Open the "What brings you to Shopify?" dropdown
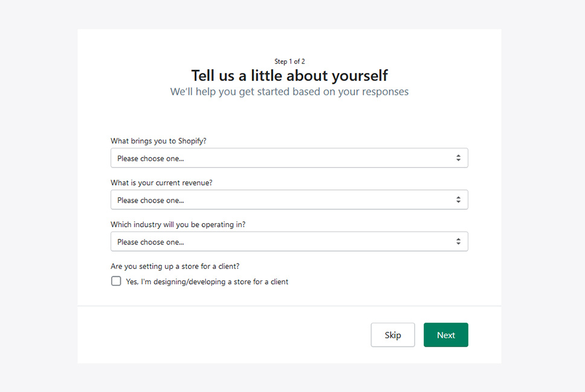The image size is (585, 392). coord(289,158)
